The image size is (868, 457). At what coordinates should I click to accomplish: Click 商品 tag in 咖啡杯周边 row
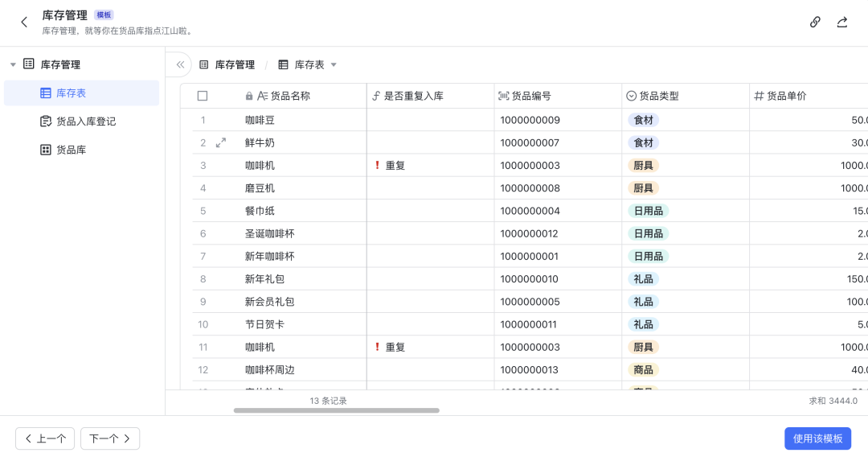pos(643,370)
